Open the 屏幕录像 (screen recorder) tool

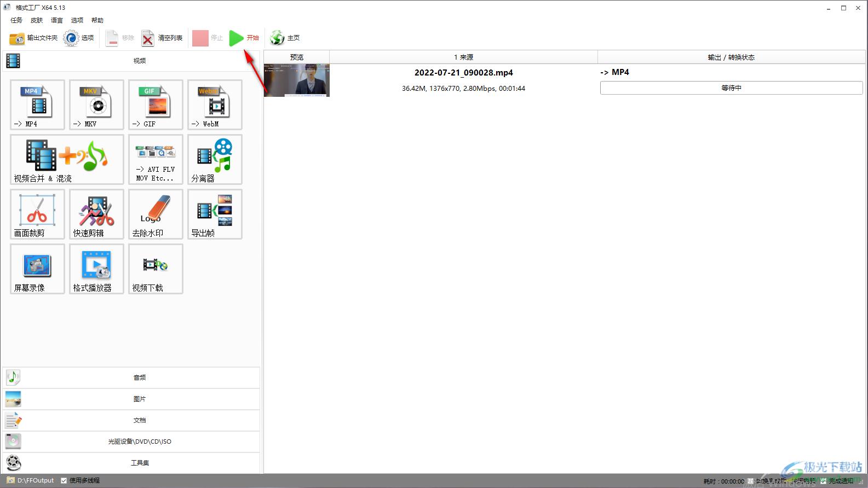37,269
